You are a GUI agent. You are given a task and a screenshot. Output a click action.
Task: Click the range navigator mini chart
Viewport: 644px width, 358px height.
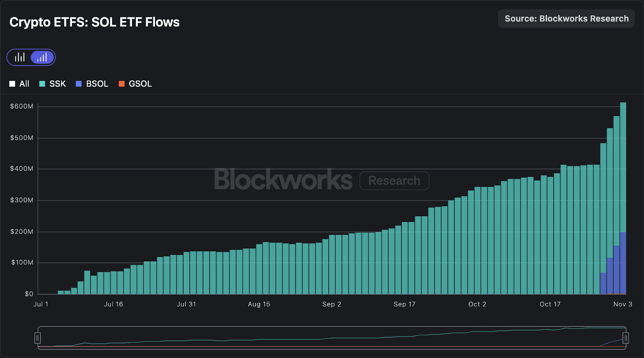click(x=332, y=337)
